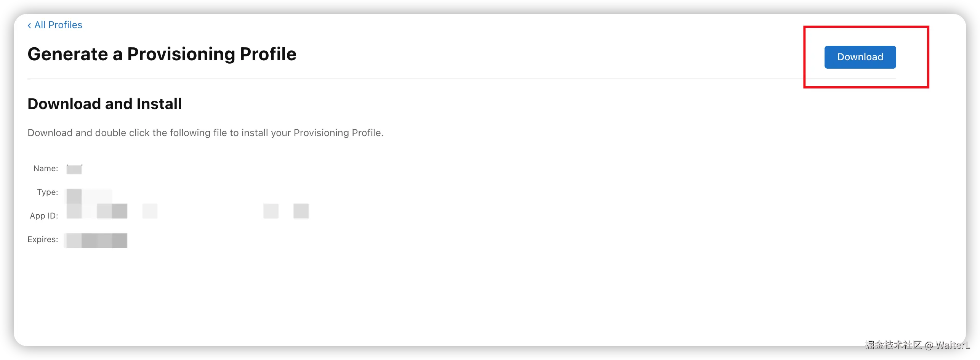Click the blue Download button
This screenshot has width=980, height=360.
click(860, 57)
